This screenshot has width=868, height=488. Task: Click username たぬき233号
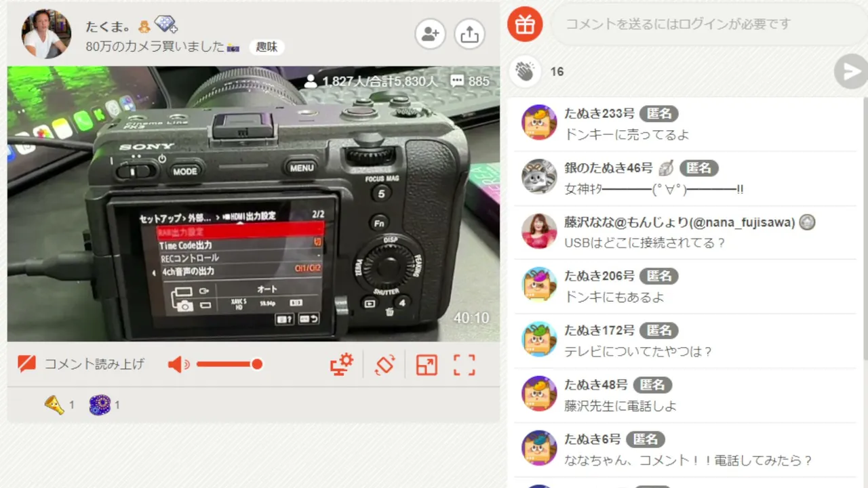599,114
